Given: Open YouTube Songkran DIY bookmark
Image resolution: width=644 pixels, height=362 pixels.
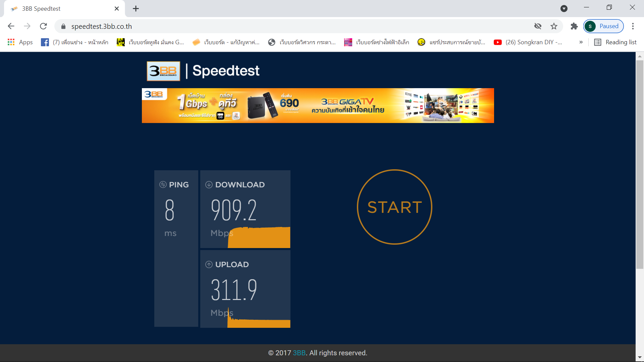Looking at the screenshot, I should pos(528,42).
